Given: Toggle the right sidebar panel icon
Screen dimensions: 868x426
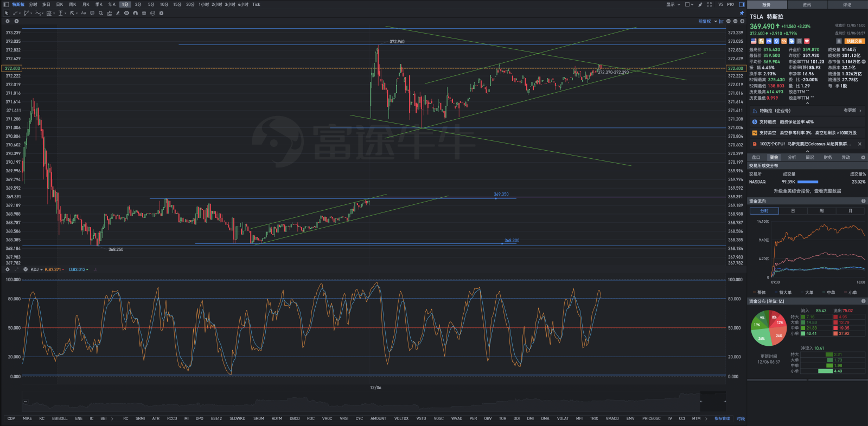Looking at the screenshot, I should [742, 4].
